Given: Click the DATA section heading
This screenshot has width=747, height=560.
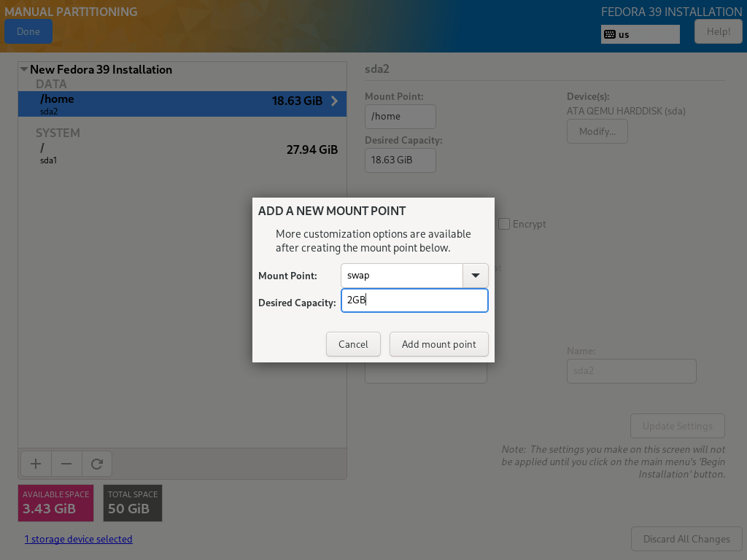Looking at the screenshot, I should (51, 85).
